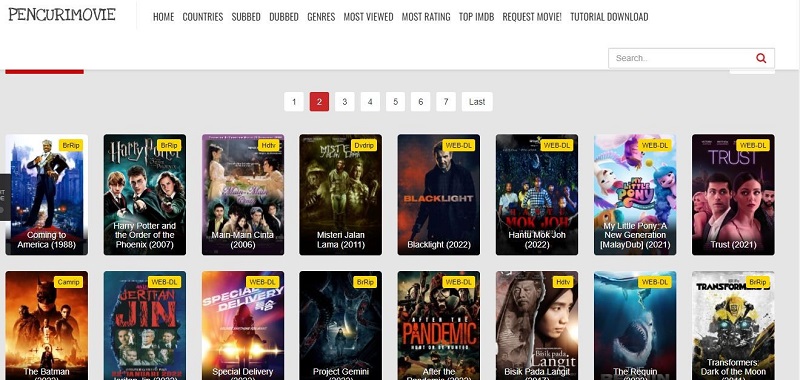Click Hdtv badge on Main-Main Cinta
Image resolution: width=800 pixels, height=380 pixels.
pos(268,145)
